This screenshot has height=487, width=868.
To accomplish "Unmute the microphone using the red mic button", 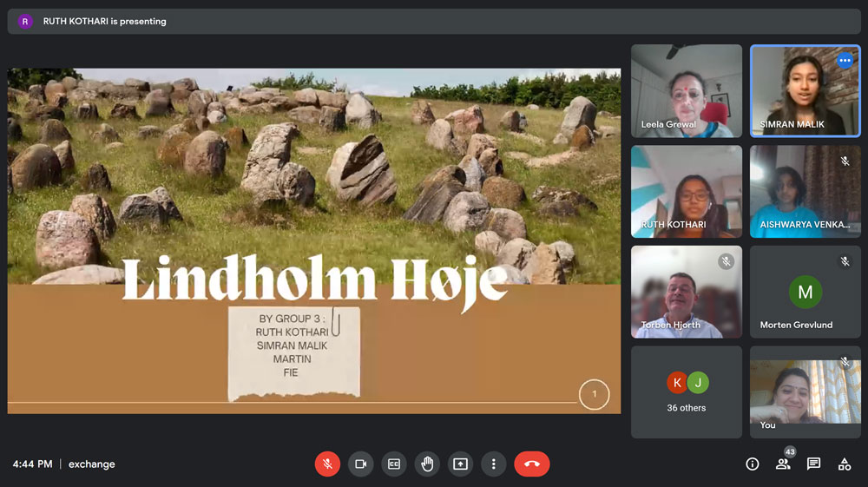I will pyautogui.click(x=327, y=464).
